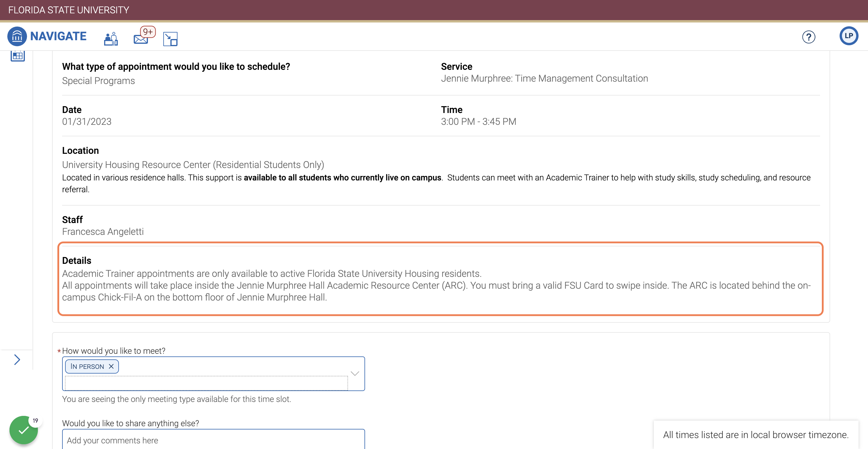
Task: Open the LP user profile avatar
Action: (x=848, y=36)
